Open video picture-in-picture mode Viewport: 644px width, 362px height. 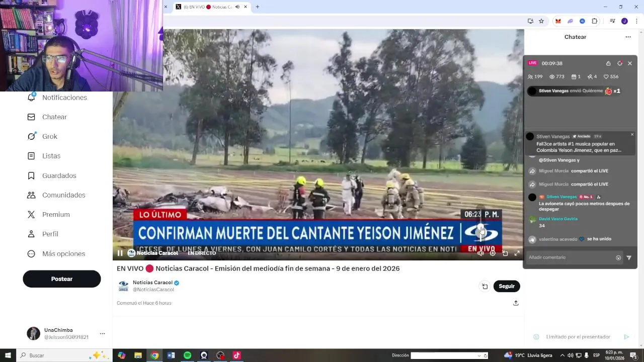[505, 253]
